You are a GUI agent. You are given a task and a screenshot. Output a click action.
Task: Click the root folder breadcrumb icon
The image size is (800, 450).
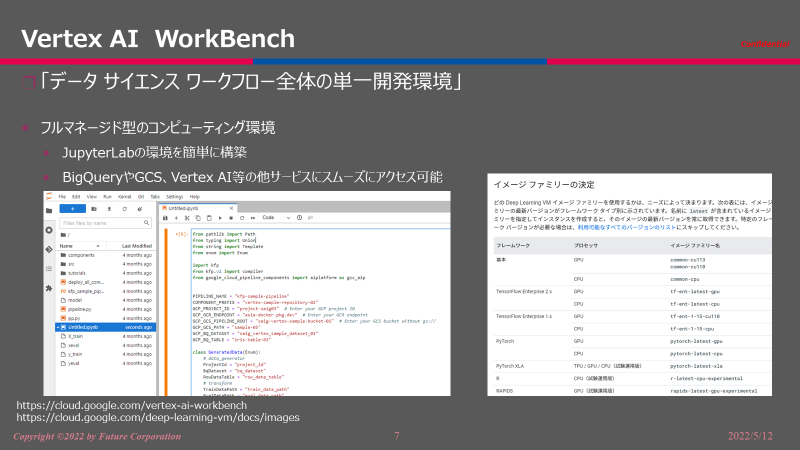(63, 235)
